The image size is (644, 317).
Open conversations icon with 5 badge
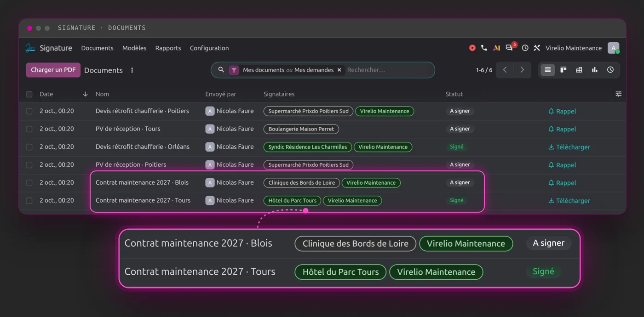[x=510, y=47]
